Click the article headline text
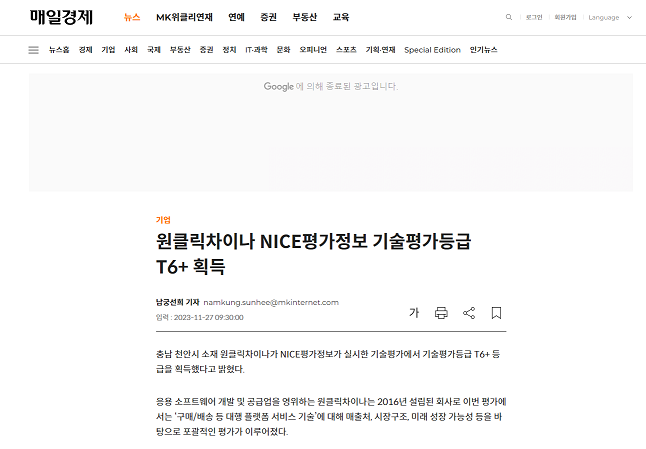 tap(314, 254)
